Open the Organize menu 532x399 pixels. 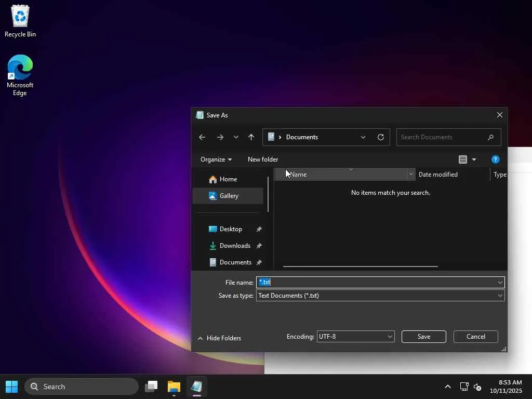pos(216,159)
